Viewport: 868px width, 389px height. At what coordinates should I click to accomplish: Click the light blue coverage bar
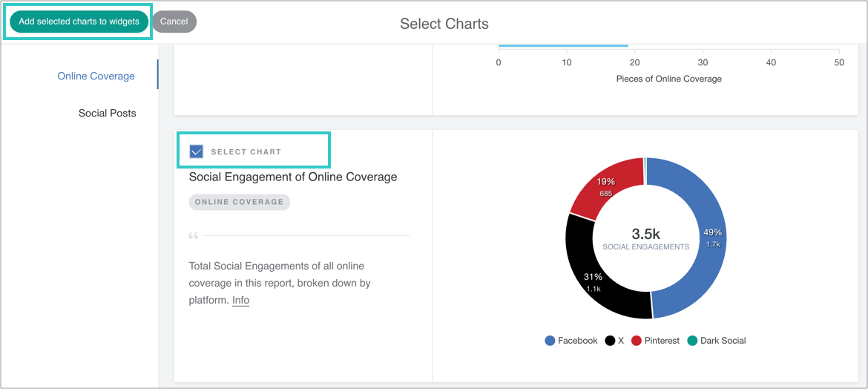pos(563,46)
